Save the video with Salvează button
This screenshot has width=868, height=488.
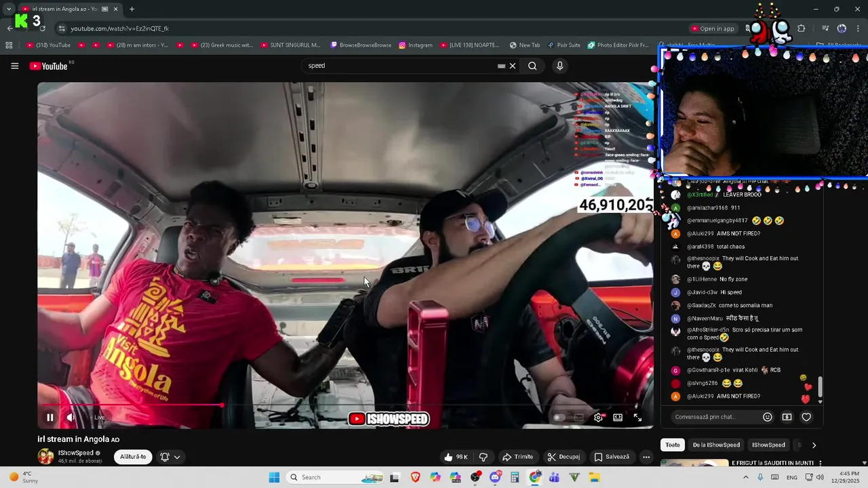tap(612, 457)
